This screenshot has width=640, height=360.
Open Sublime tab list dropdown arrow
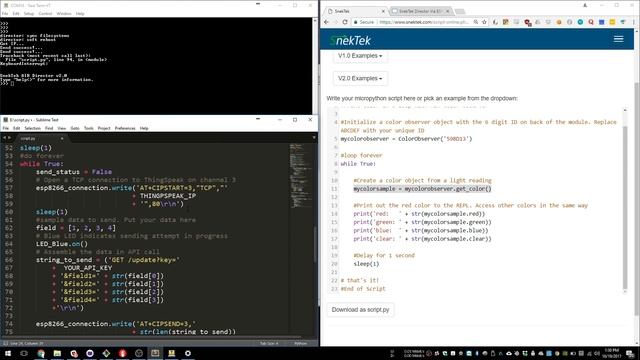pos(314,138)
